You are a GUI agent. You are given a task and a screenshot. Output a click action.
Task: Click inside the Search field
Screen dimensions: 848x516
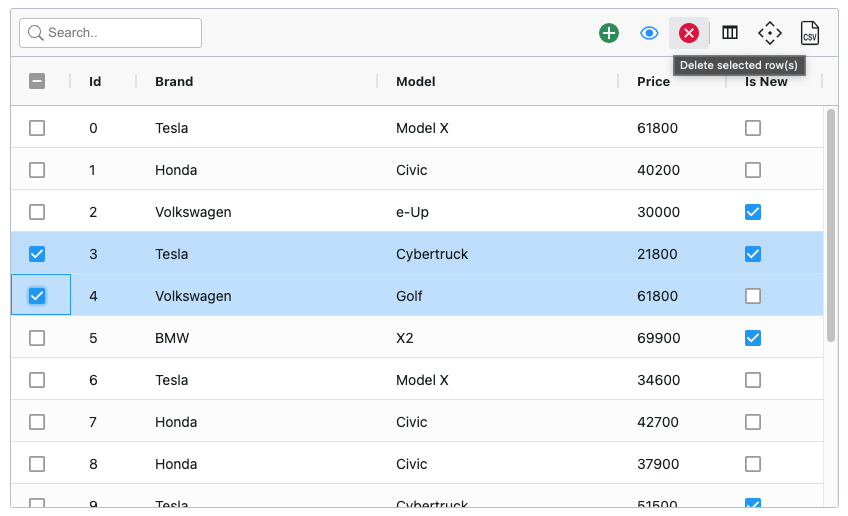pyautogui.click(x=111, y=33)
